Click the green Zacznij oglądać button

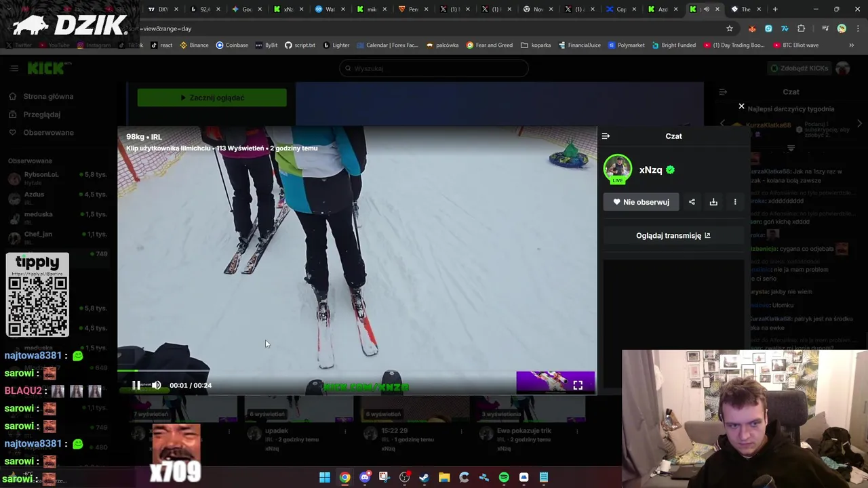click(x=212, y=98)
